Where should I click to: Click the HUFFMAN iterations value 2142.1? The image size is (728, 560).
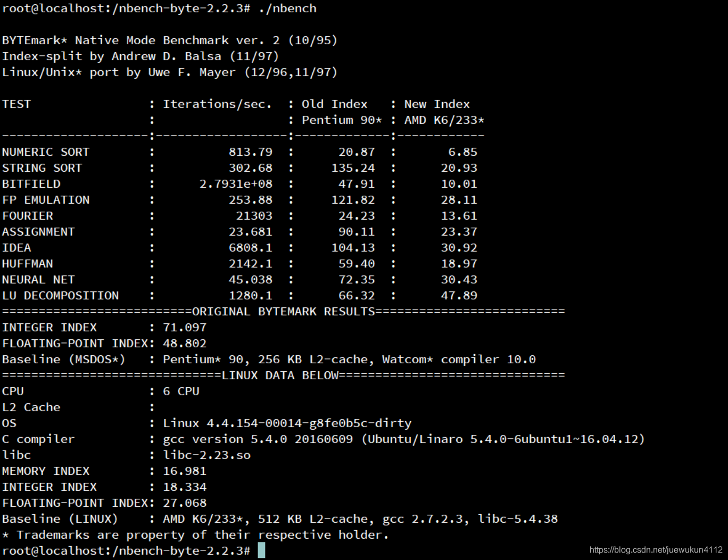click(250, 264)
